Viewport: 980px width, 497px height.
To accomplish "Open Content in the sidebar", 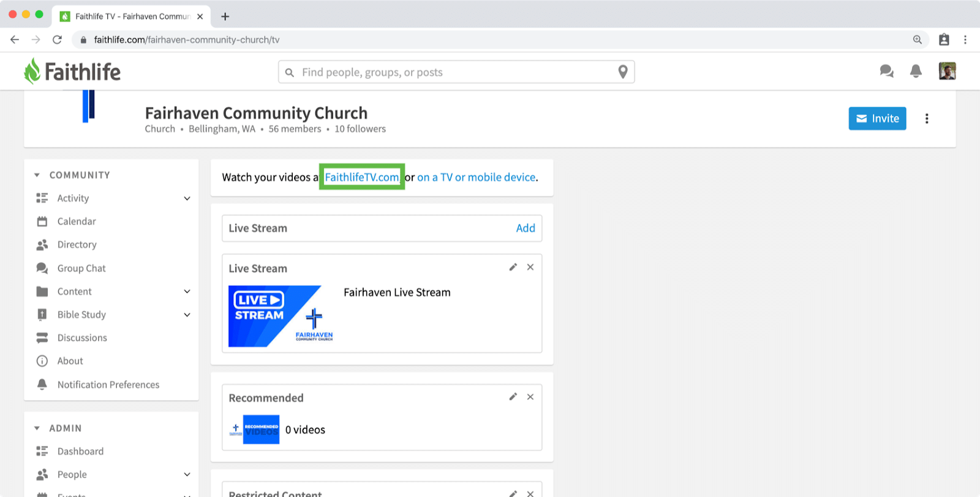I will pyautogui.click(x=74, y=291).
